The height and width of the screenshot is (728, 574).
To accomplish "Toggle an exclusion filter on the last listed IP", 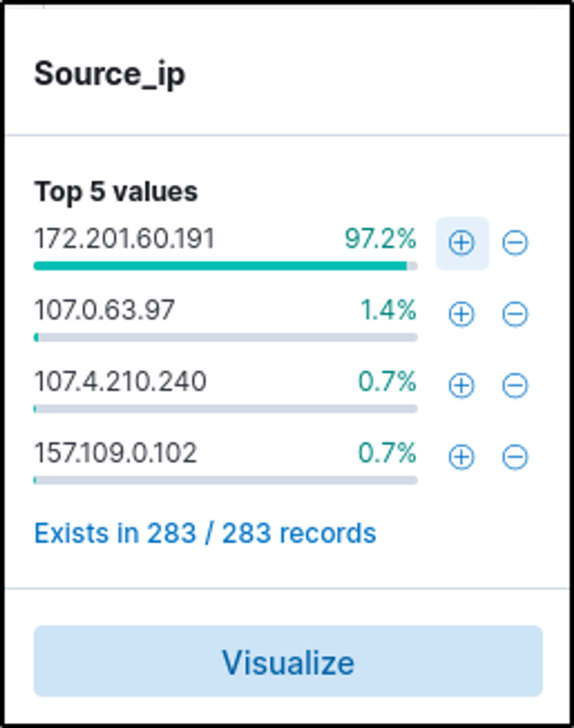I will click(x=515, y=454).
